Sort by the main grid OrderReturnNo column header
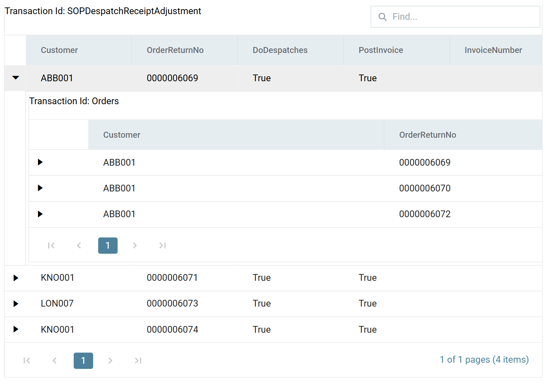The image size is (546, 392). point(184,50)
